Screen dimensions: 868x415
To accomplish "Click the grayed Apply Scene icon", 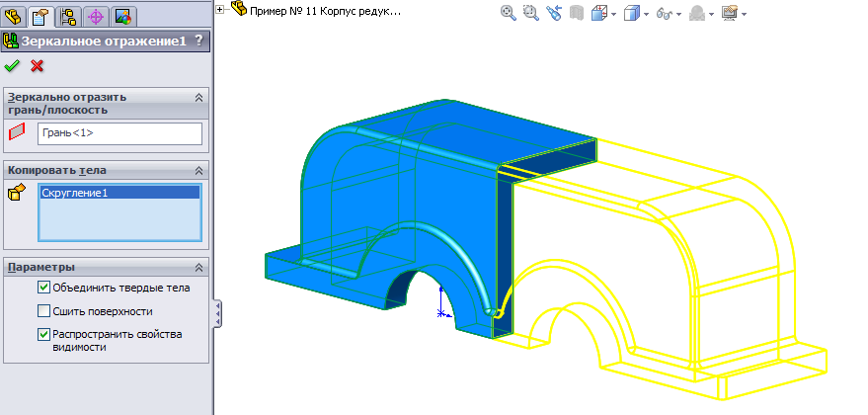I will click(697, 13).
